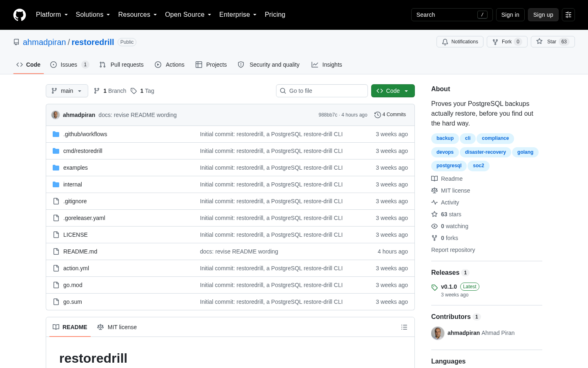The height and width of the screenshot is (368, 588).
Task: Select the file icon beside go.sum
Action: [56, 302]
